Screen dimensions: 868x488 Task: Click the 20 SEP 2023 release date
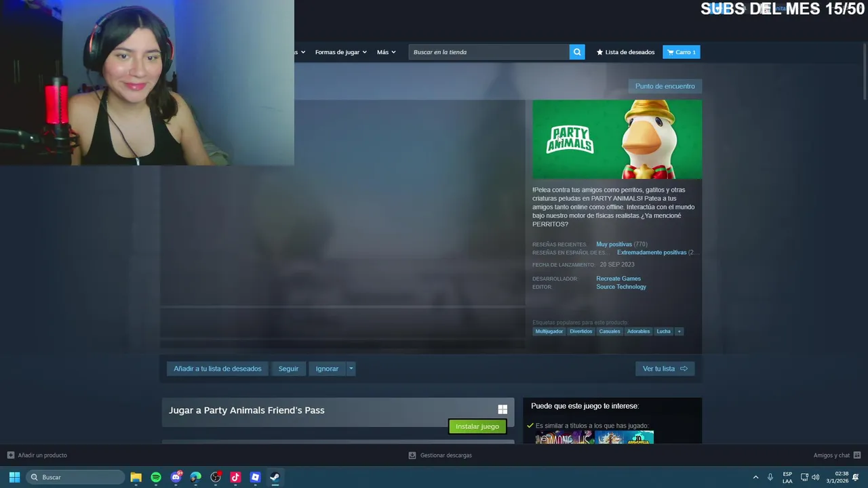click(x=617, y=264)
